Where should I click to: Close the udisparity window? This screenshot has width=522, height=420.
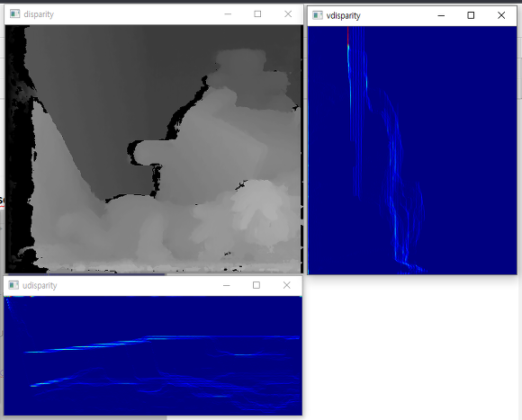point(286,285)
